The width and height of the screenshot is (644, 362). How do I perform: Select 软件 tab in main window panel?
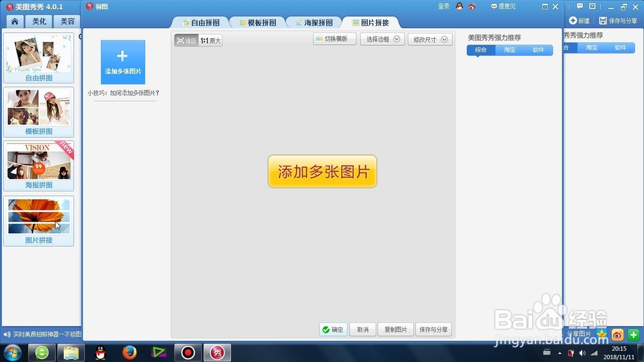(621, 47)
